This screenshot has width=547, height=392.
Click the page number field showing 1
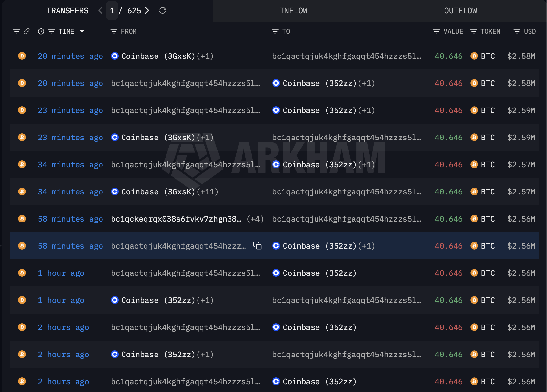coord(112,11)
